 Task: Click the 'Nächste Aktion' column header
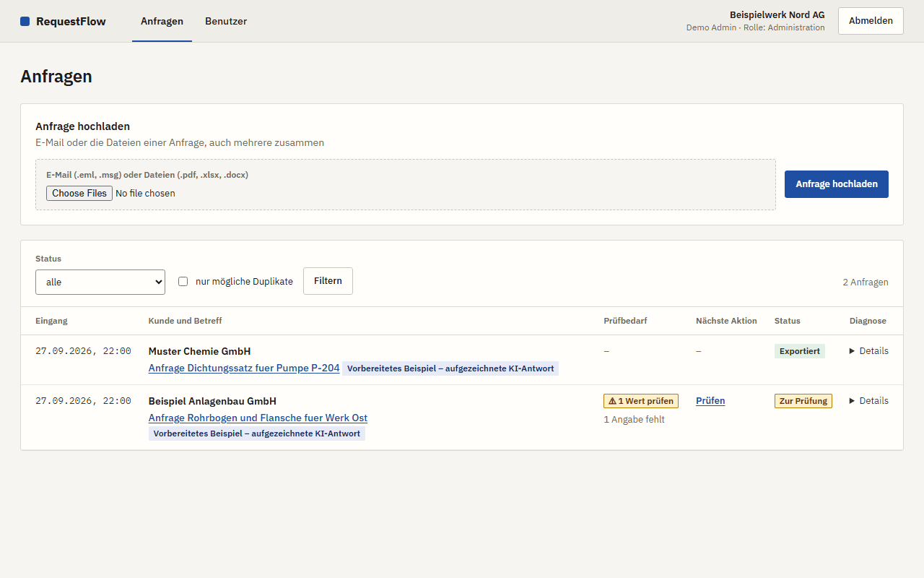point(726,321)
